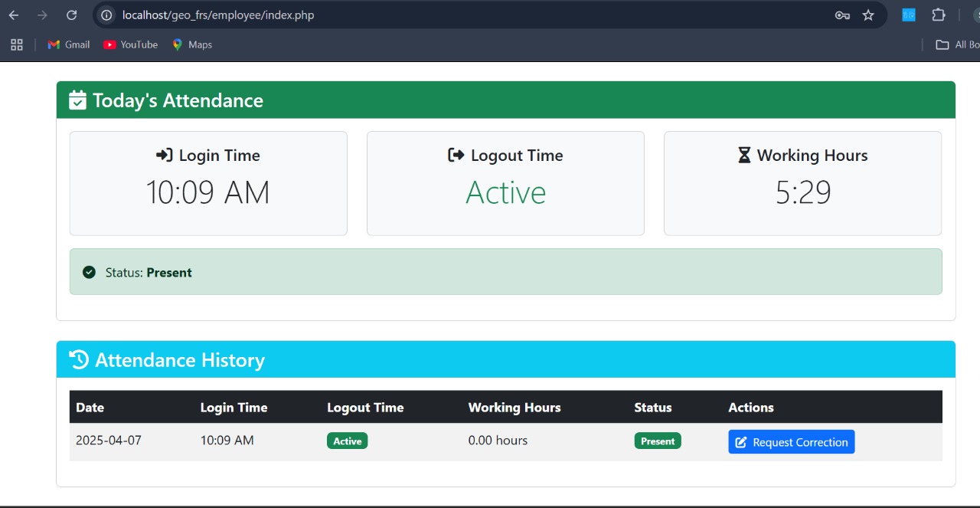Open the All Bookmarks folder dropdown
This screenshot has width=980, height=508.
[x=955, y=44]
